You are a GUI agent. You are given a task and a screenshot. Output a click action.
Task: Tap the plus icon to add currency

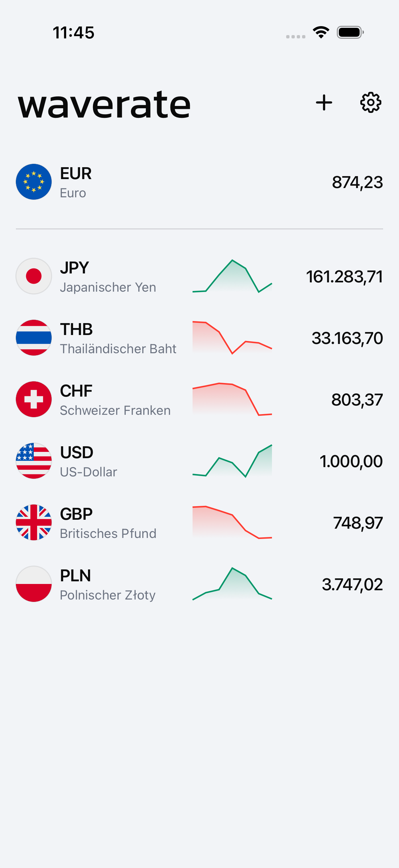pyautogui.click(x=324, y=102)
